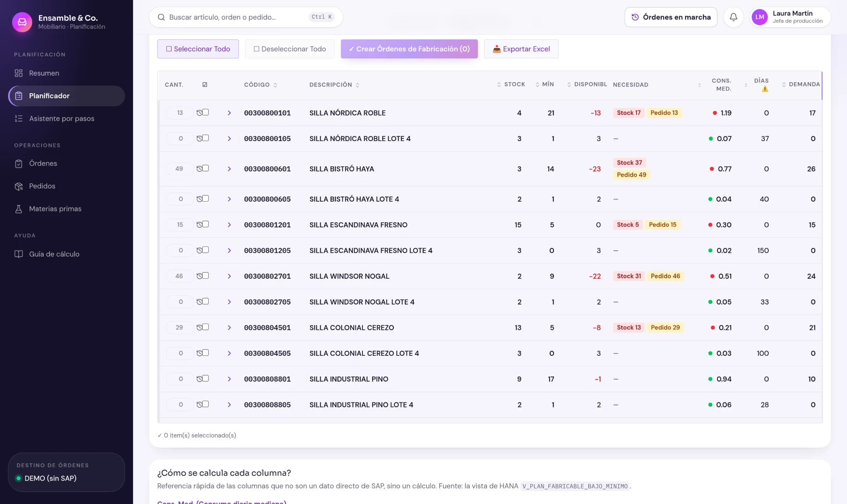
Task: Click quantity field of row 00300800601
Action: pyautogui.click(x=180, y=169)
